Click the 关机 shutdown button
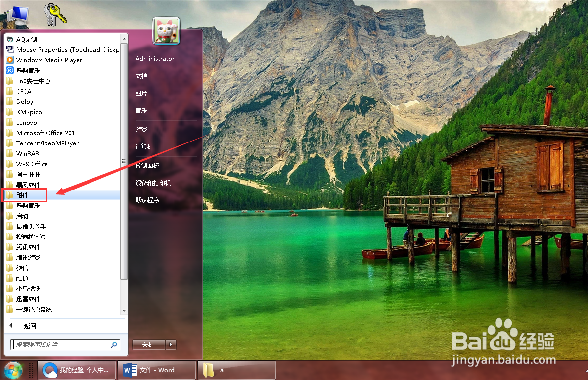Viewport: 588px width, 380px height. coord(148,345)
